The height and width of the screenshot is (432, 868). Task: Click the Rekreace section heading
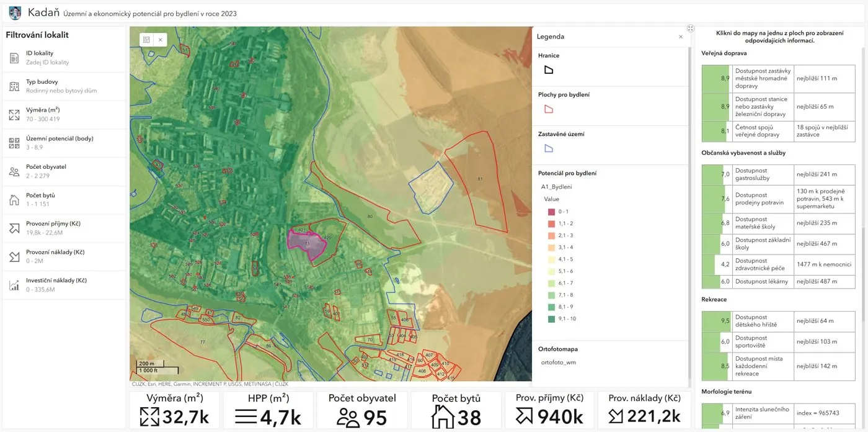click(714, 299)
